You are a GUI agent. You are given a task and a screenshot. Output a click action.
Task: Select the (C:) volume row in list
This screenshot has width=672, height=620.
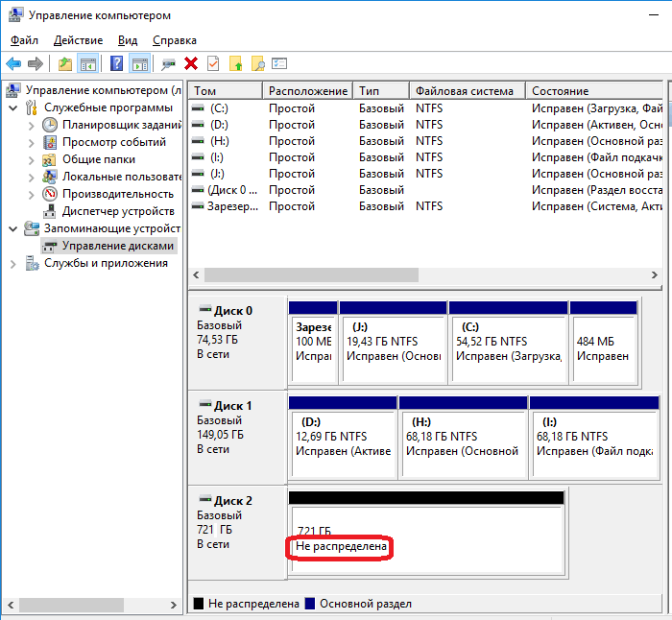pos(426,108)
